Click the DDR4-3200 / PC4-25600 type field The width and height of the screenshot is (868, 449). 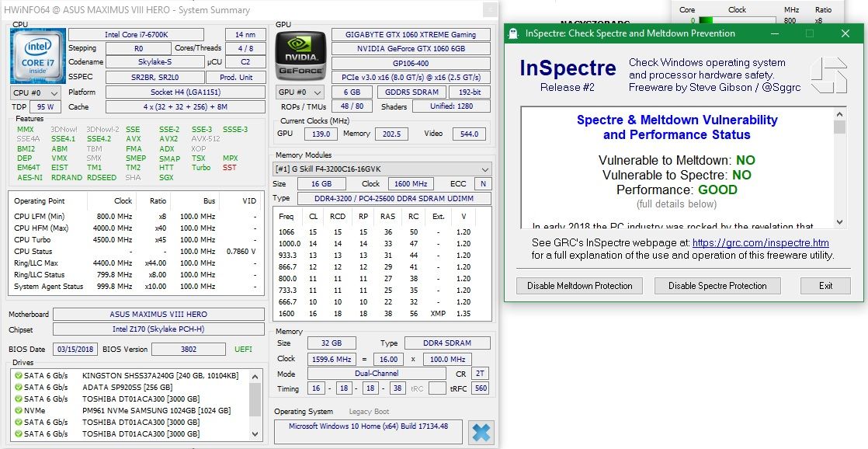pos(394,198)
